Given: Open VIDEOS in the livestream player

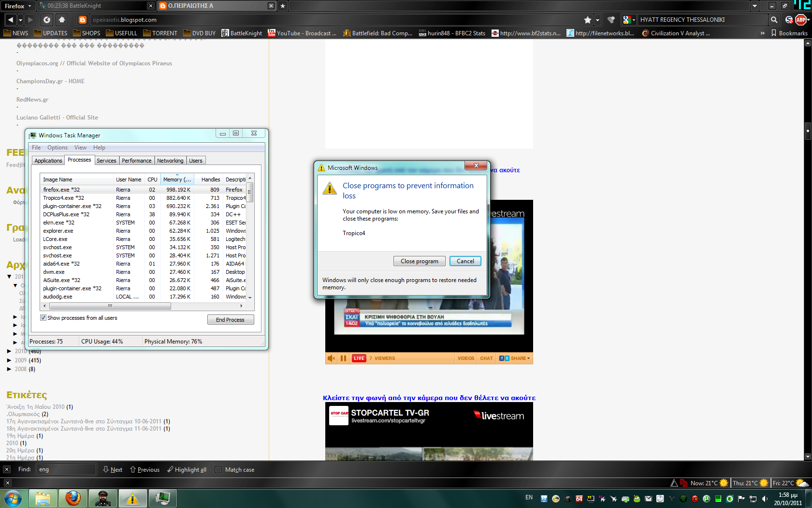Looking at the screenshot, I should pos(466,359).
